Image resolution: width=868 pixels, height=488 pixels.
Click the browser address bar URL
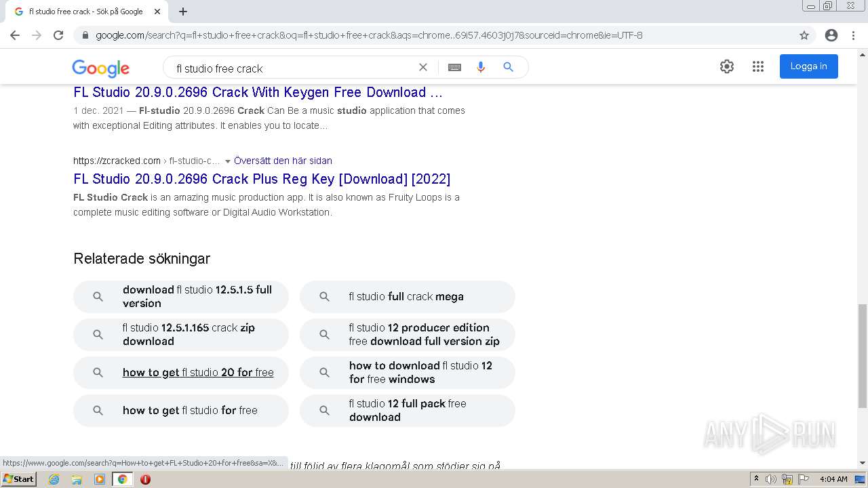(x=369, y=35)
